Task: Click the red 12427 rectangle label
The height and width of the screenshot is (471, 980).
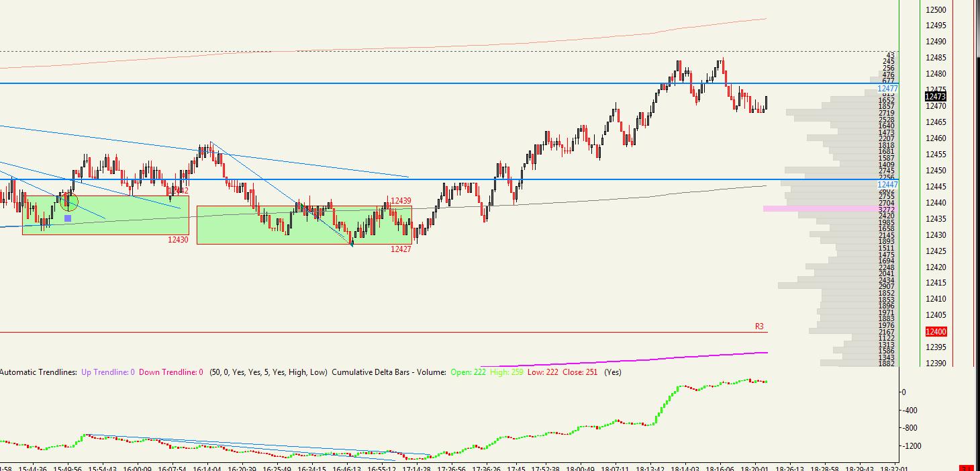Action: 401,249
